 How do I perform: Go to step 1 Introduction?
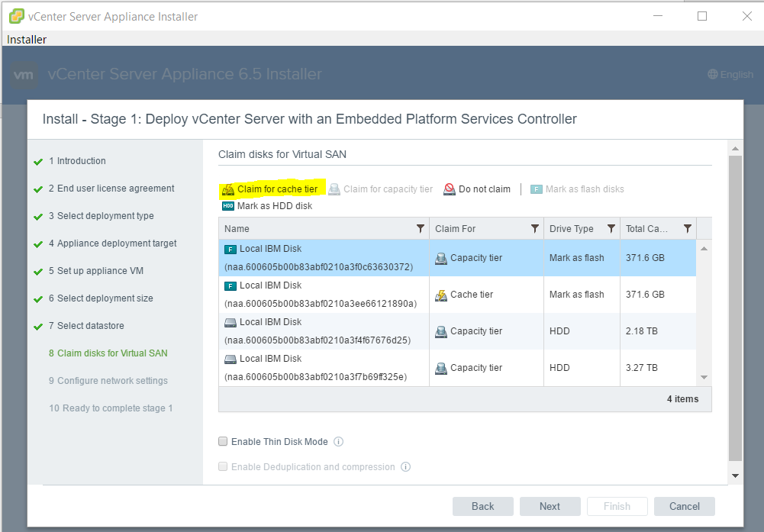tap(77, 161)
